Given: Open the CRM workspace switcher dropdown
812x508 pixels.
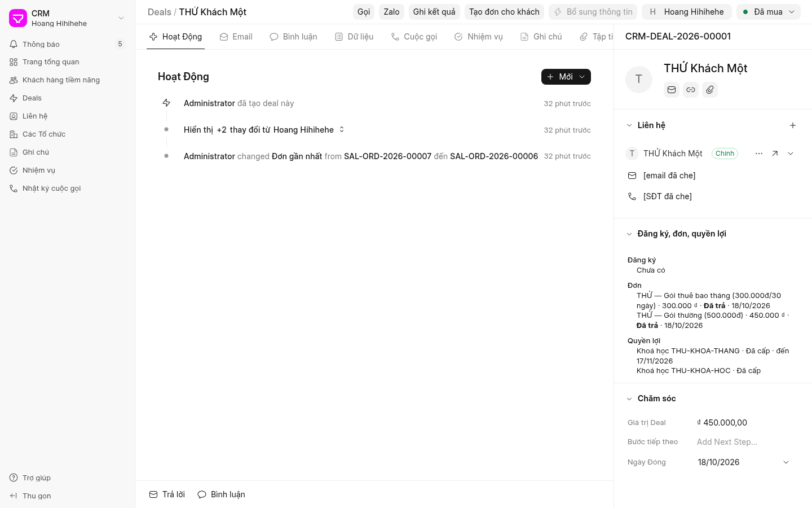Looking at the screenshot, I should (67, 18).
